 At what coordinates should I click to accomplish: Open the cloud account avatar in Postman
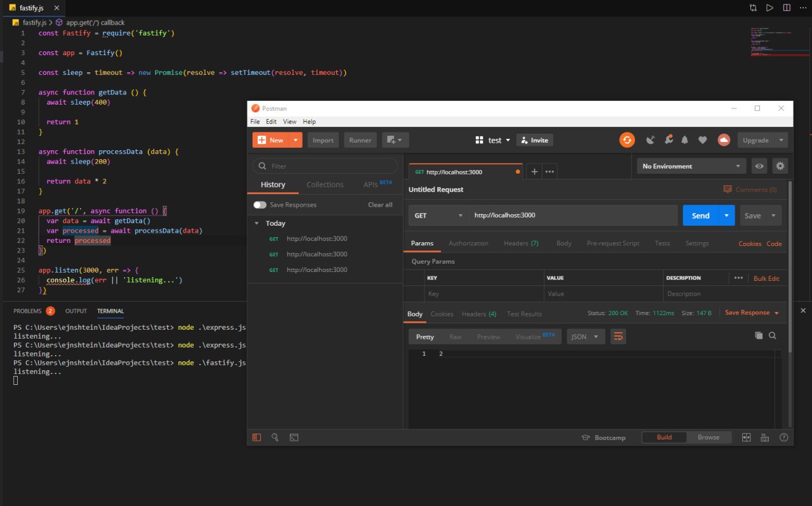724,140
